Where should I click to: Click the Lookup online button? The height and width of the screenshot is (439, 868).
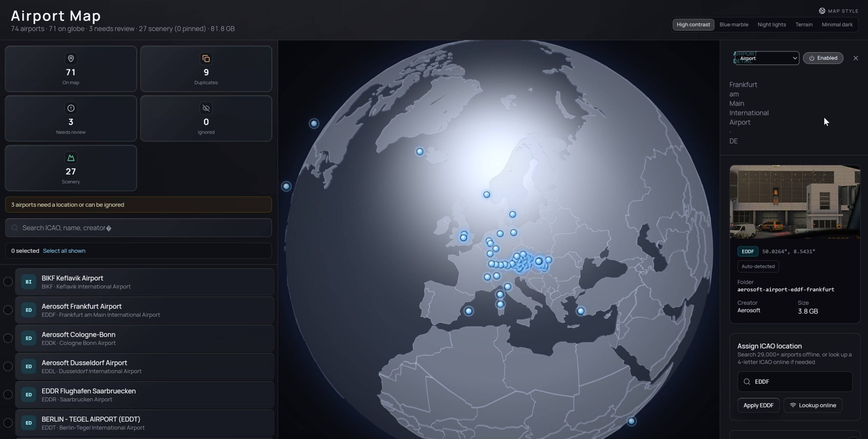(813, 405)
